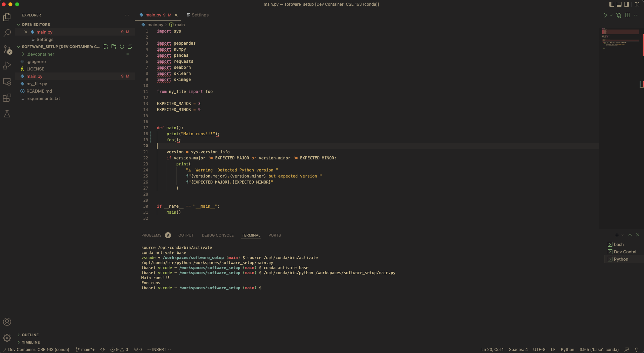Viewport: 644px width, 353px height.
Task: Run the Python file
Action: pos(605,15)
